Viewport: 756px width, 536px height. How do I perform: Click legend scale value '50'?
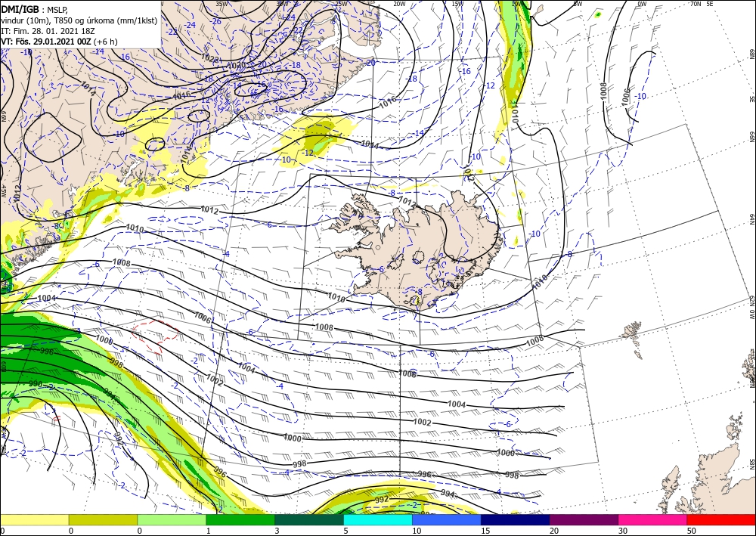coord(691,531)
